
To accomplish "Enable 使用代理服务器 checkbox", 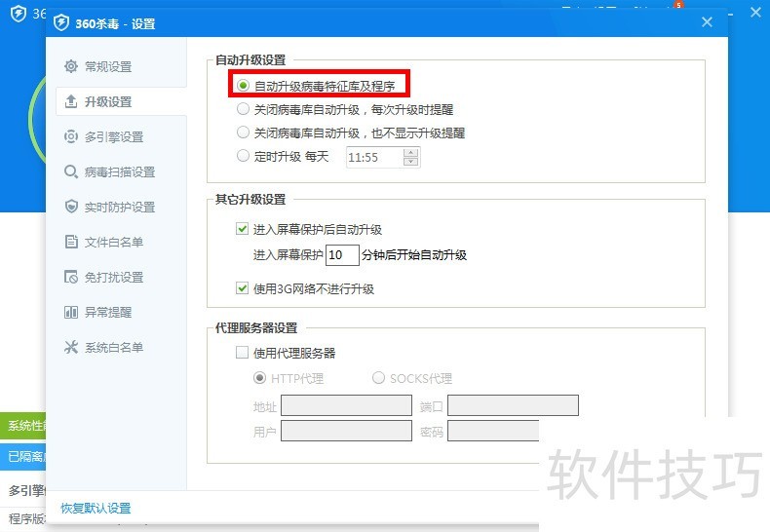I will [242, 353].
